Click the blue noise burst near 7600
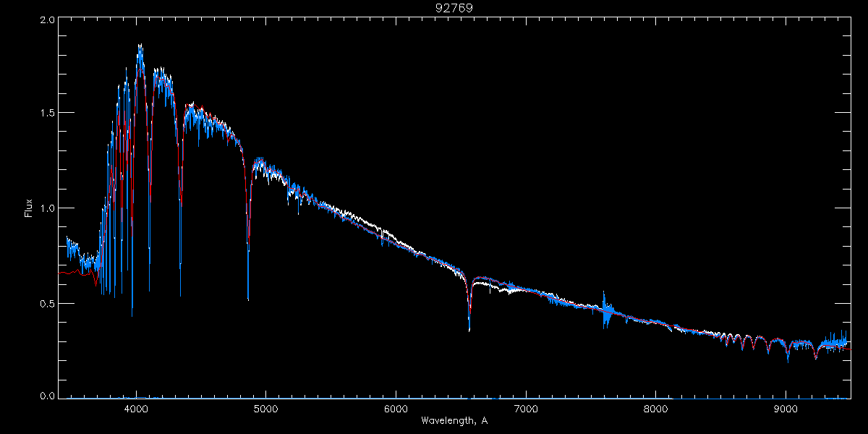The height and width of the screenshot is (434, 868). (x=606, y=311)
